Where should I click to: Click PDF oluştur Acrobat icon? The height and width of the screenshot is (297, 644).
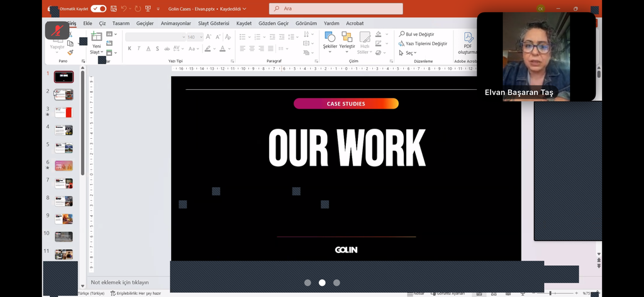pyautogui.click(x=468, y=43)
